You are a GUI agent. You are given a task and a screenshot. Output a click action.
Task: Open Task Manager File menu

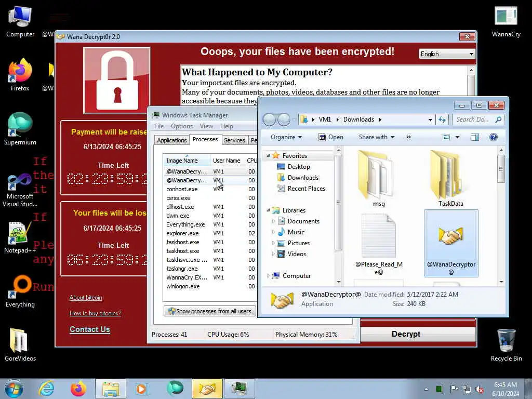click(x=159, y=126)
